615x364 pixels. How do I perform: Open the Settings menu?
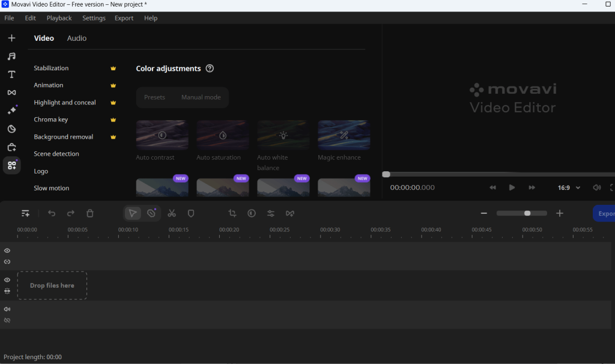pyautogui.click(x=94, y=18)
